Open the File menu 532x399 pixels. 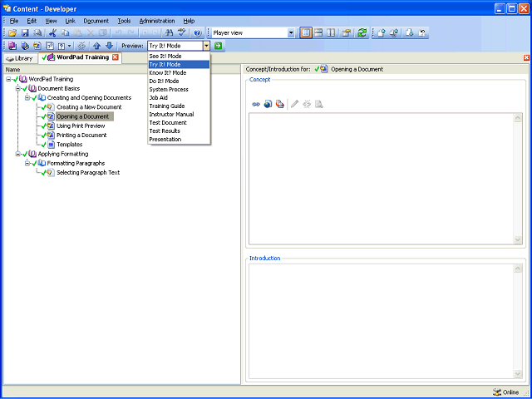(x=14, y=21)
